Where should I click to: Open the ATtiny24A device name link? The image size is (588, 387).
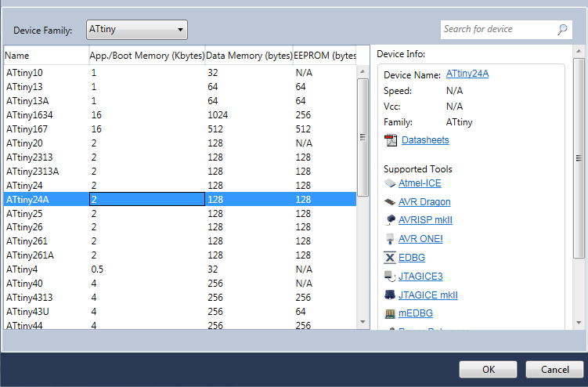tap(467, 74)
